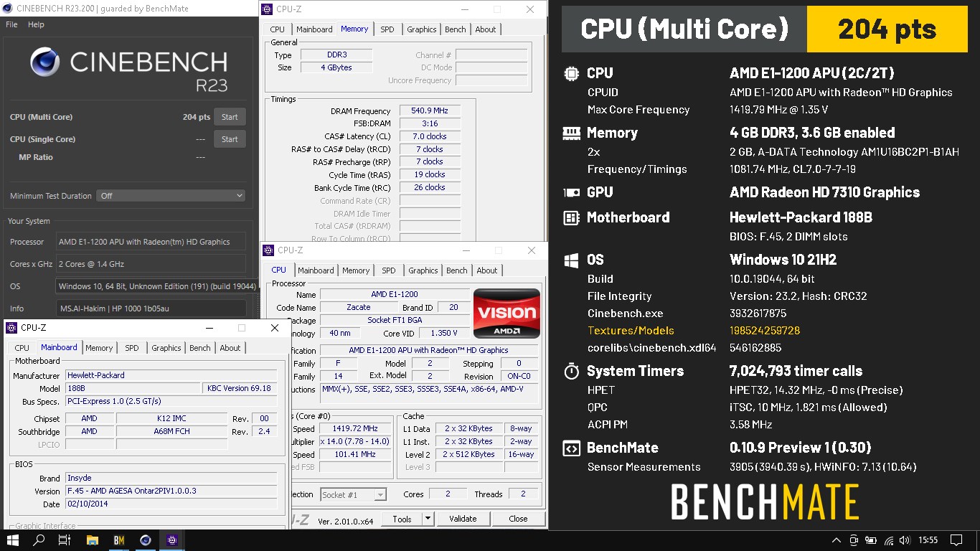Screen dimensions: 980x551
Task: Show hidden system tray icons
Action: [x=836, y=540]
